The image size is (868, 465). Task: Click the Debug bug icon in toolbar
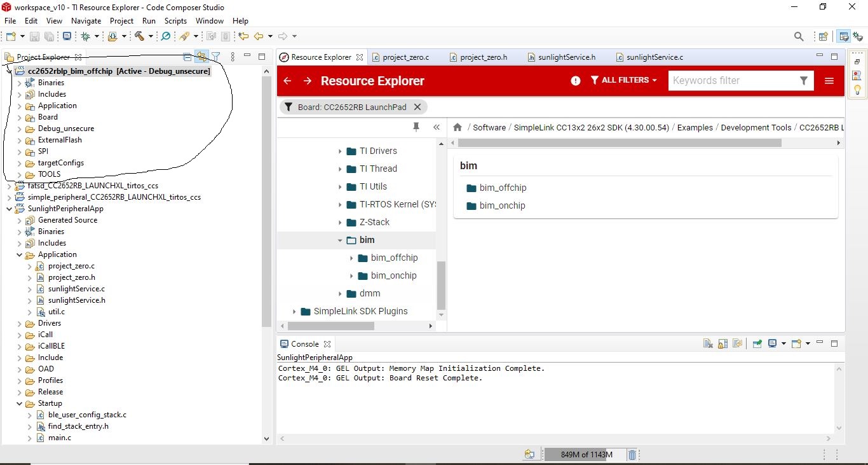[x=85, y=36]
